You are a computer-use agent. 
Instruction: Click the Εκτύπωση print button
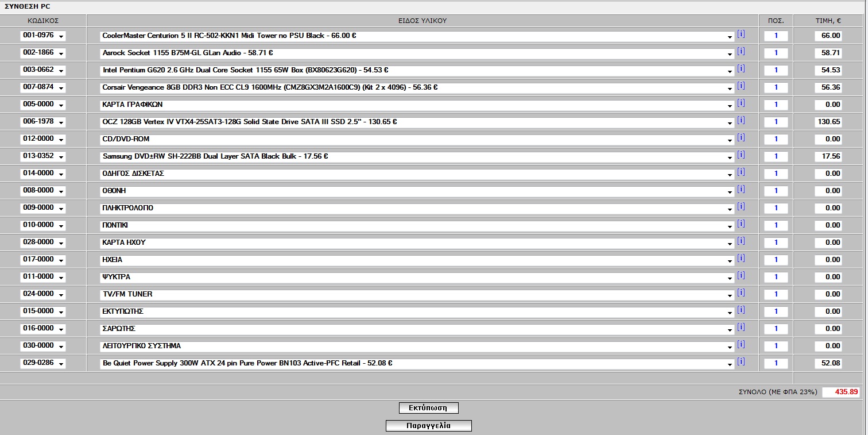[x=429, y=408]
